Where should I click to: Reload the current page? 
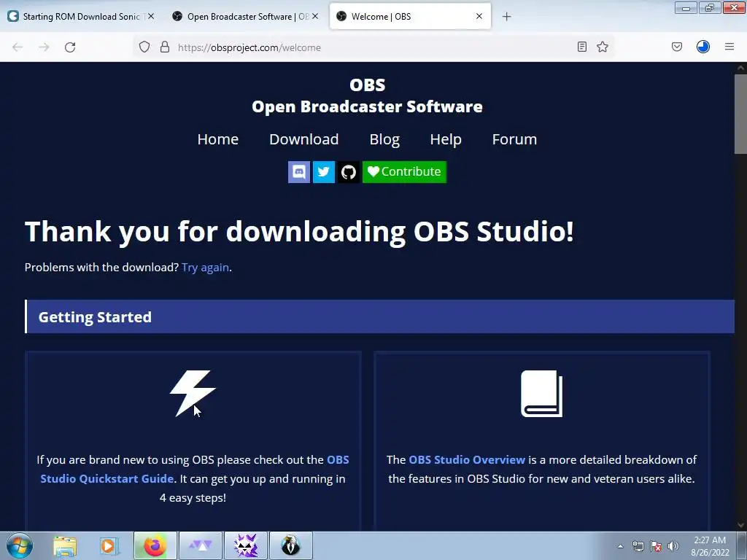(70, 47)
